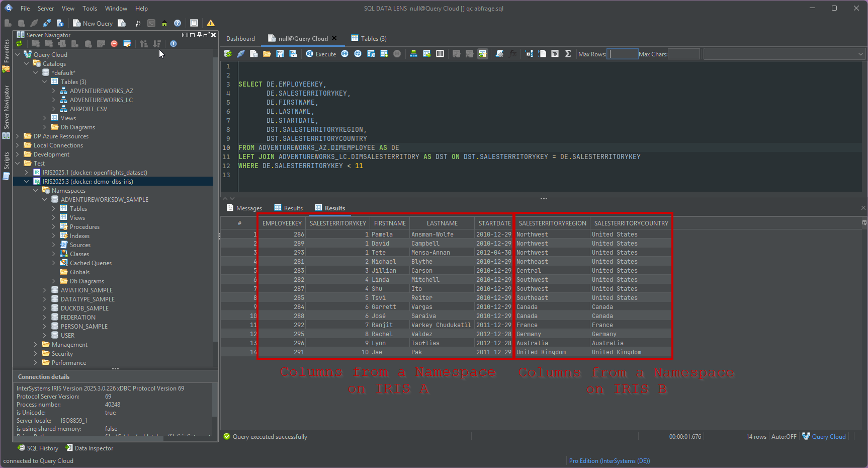868x468 pixels.
Task: Click the Max Rows input field
Action: pos(623,54)
